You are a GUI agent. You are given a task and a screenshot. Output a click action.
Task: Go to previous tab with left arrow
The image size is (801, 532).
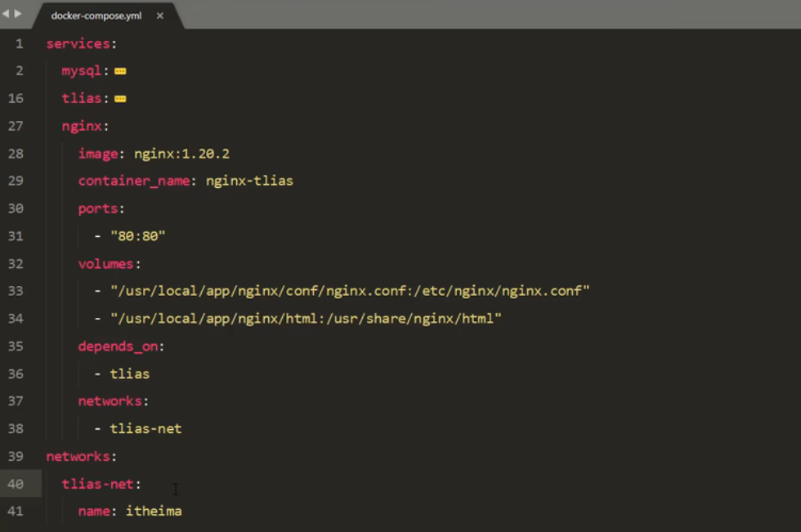point(6,14)
